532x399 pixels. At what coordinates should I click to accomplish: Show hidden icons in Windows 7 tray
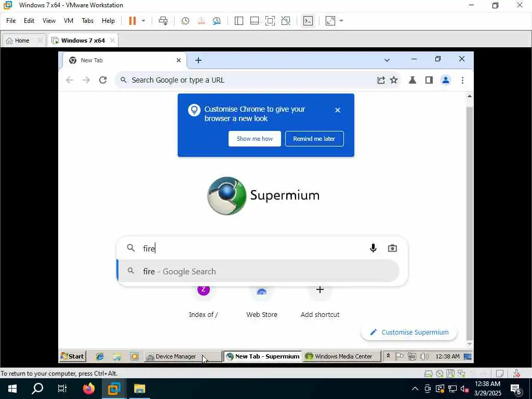(x=388, y=356)
